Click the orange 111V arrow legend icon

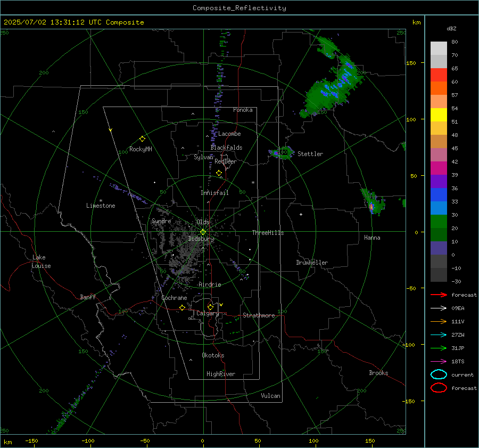[x=439, y=321]
